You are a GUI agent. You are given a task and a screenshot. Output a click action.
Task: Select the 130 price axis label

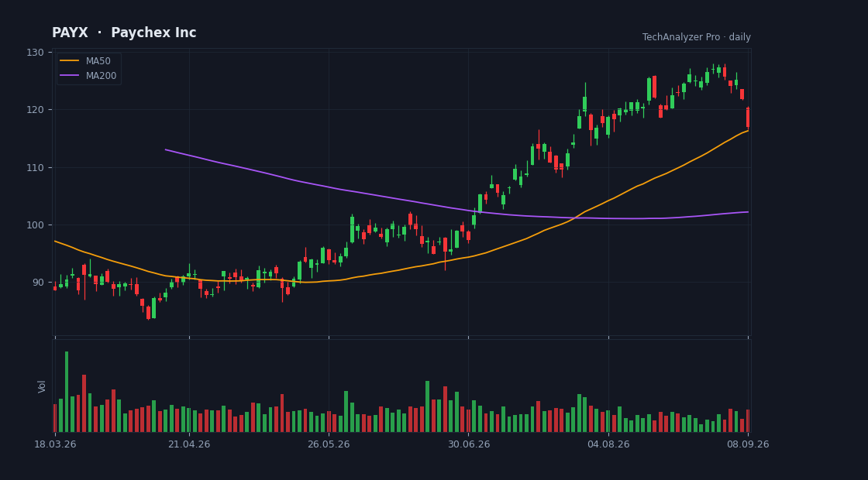36,53
